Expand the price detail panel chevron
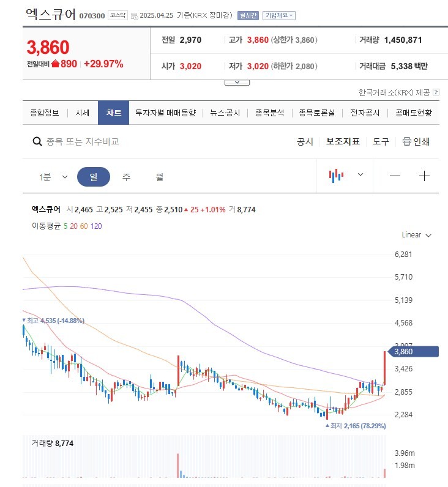This screenshot has height=487, width=448. tap(237, 83)
